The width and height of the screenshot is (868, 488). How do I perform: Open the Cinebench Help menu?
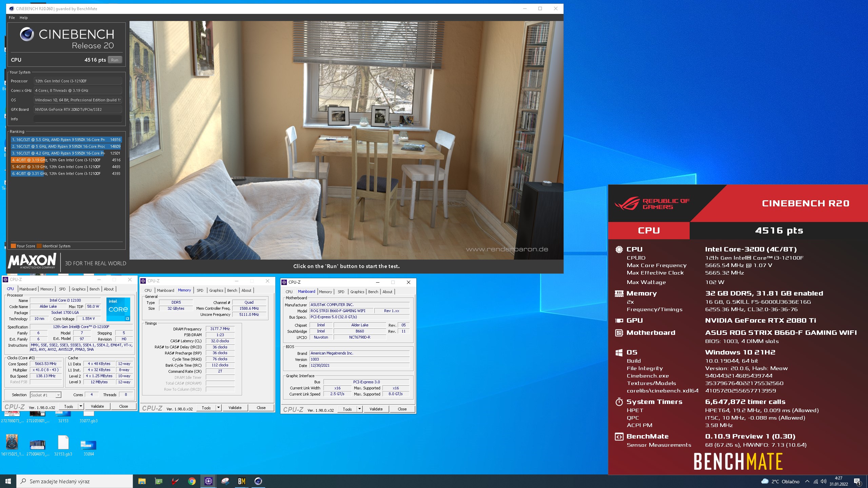click(x=23, y=18)
